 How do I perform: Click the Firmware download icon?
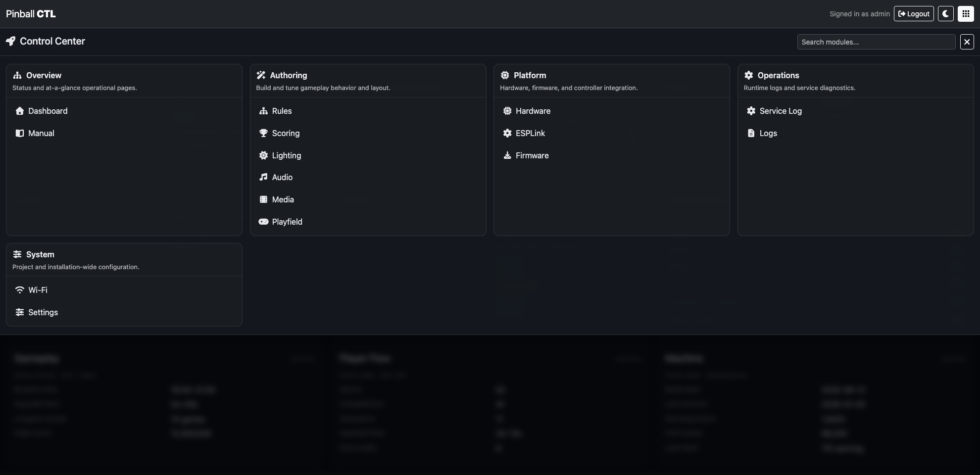(x=507, y=155)
